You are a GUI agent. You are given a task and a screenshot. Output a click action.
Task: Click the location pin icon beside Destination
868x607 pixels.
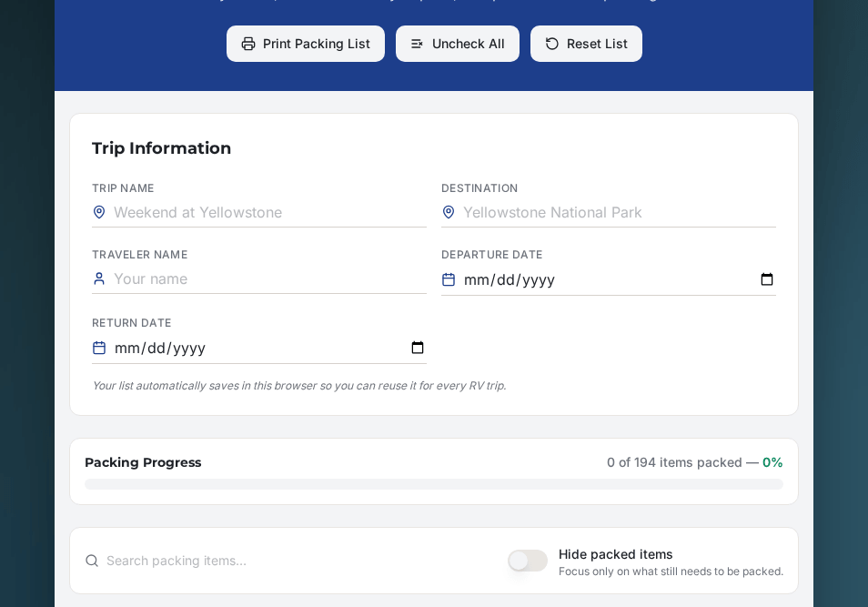click(449, 212)
